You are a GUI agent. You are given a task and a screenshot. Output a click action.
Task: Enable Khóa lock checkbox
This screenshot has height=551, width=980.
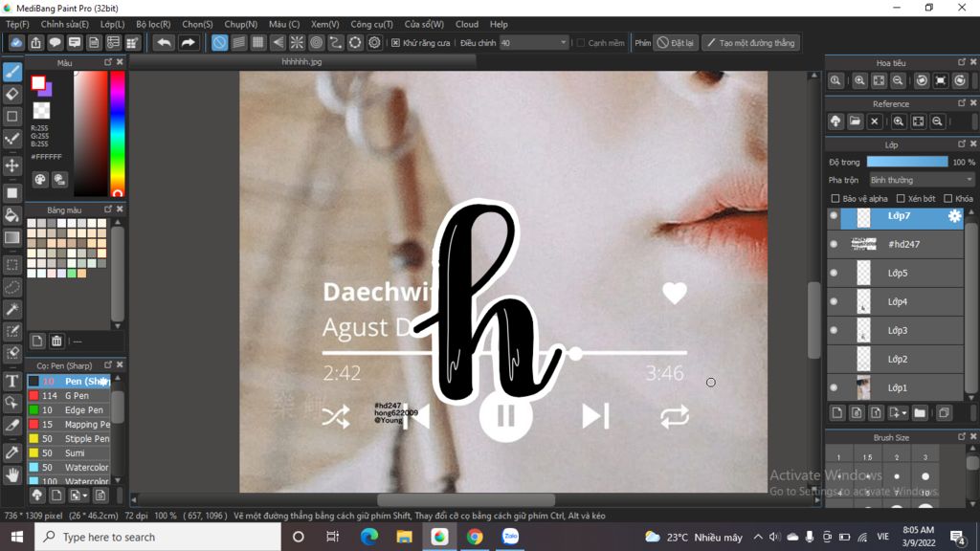pos(948,199)
